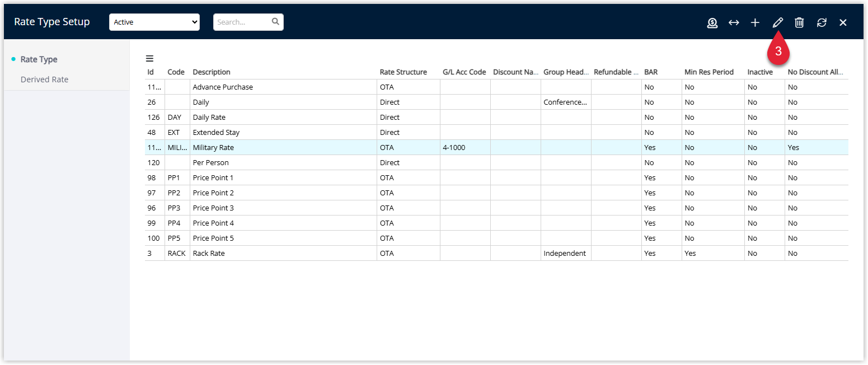868x365 pixels.
Task: Click the DAY code cell
Action: 177,118
